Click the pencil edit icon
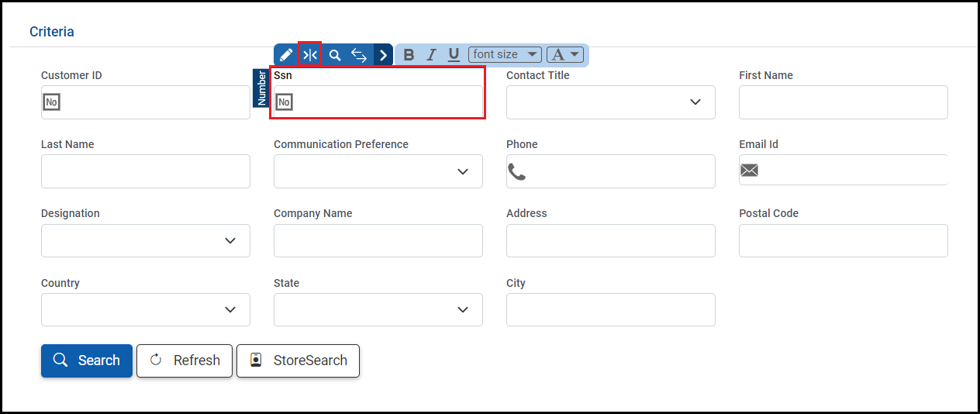 pyautogui.click(x=286, y=55)
